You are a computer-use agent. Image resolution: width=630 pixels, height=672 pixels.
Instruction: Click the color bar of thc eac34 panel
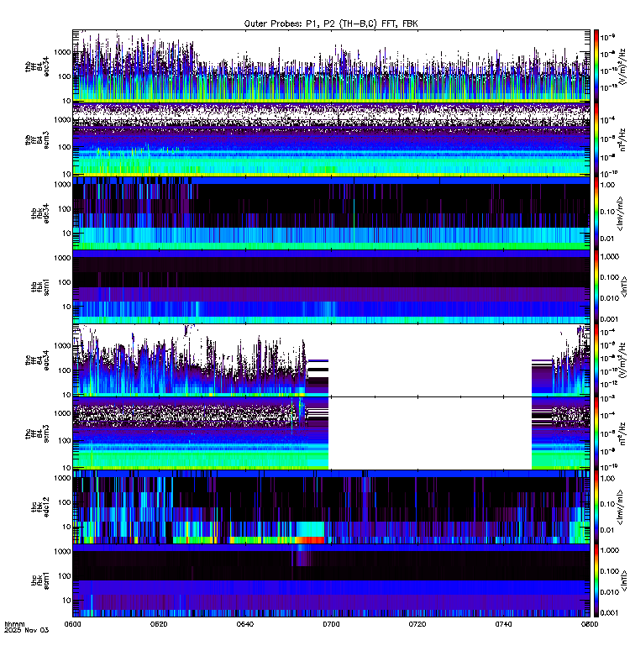596,360
